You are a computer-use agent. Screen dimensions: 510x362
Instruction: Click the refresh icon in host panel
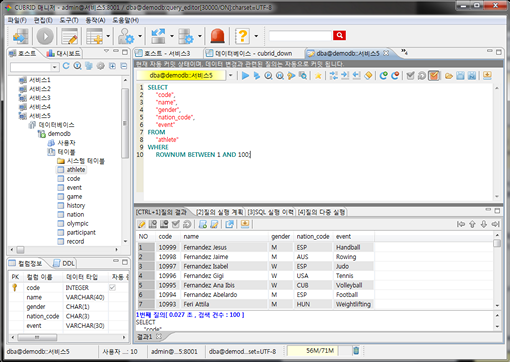(x=66, y=66)
